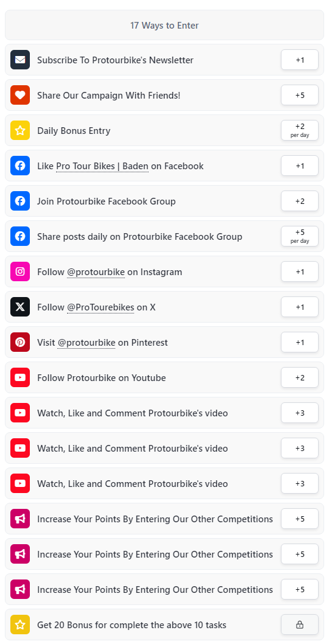Open @protourbike link in Pinterest row
Viewport: 329px width, 644px height.
(x=87, y=343)
